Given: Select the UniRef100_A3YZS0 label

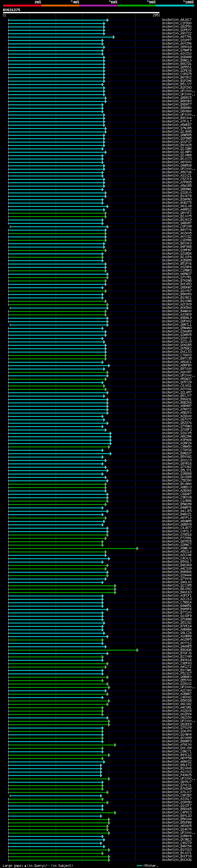Looking at the screenshot, I should (x=177, y=54).
